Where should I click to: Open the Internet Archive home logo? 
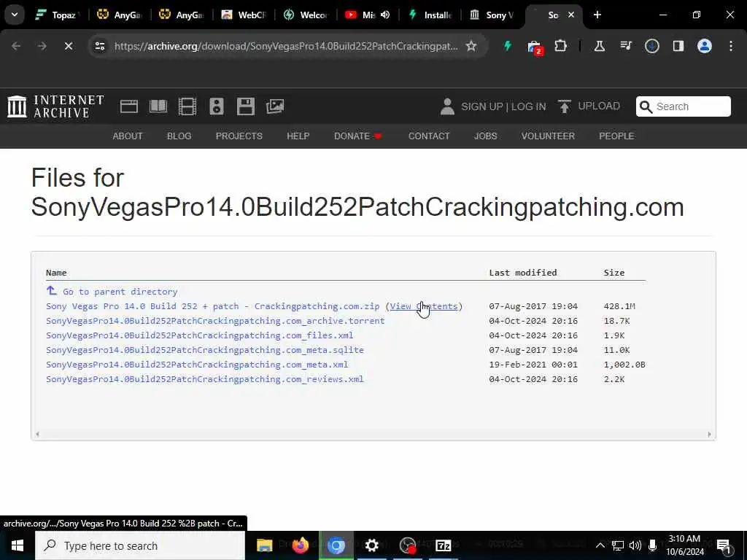pos(55,106)
